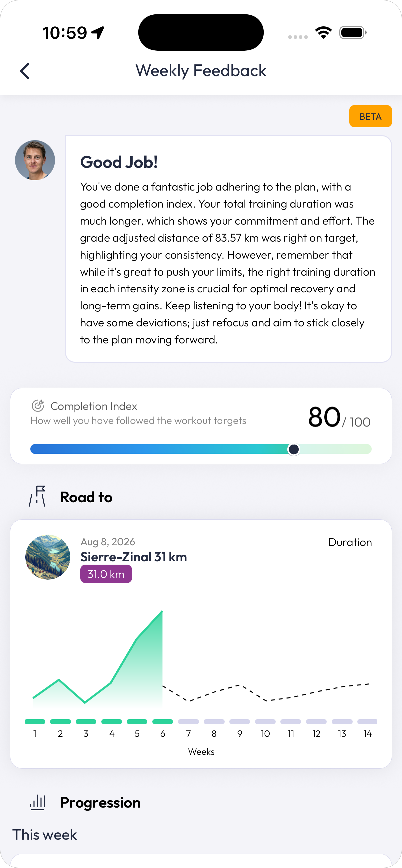The image size is (402, 868).
Task: Open the coach profile avatar
Action: pos(35,160)
